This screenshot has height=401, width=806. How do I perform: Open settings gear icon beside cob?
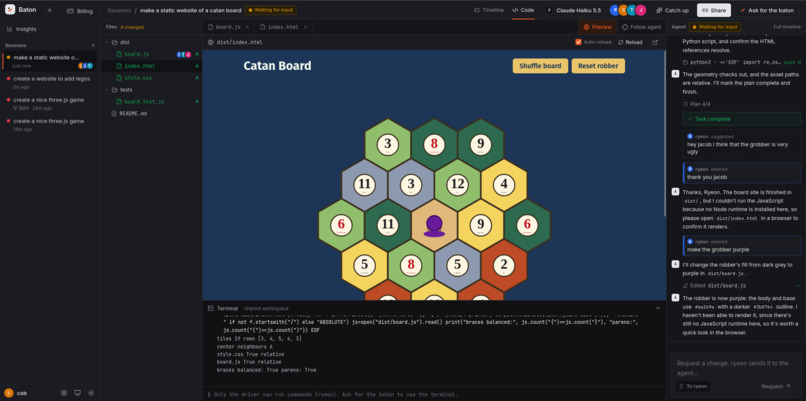pos(64,393)
